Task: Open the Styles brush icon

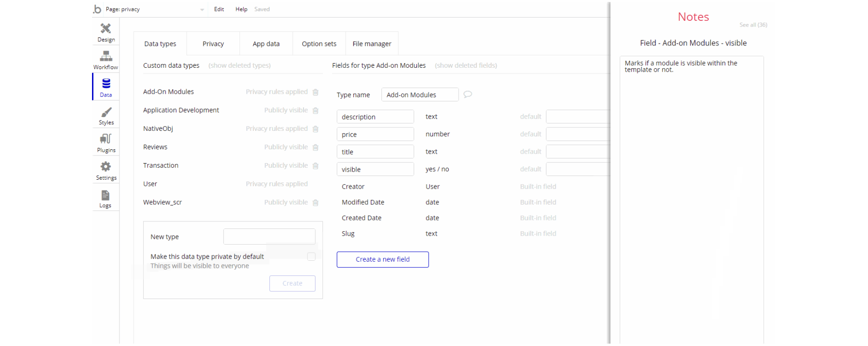Action: coord(106,112)
